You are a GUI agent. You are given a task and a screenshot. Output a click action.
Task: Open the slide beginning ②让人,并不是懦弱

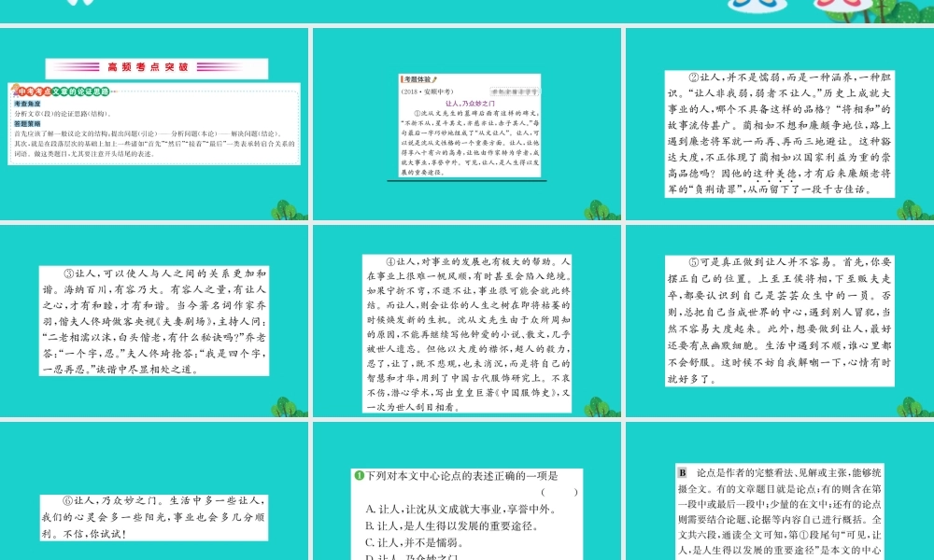coord(780,124)
